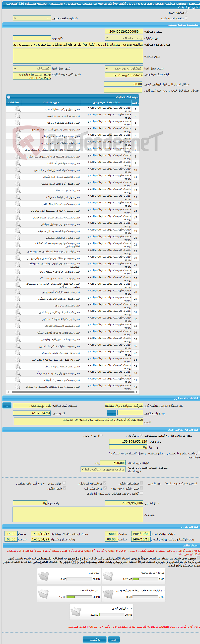Collapse the حوزه های فعالیت panel
200x644 pixels.
click(9, 97)
